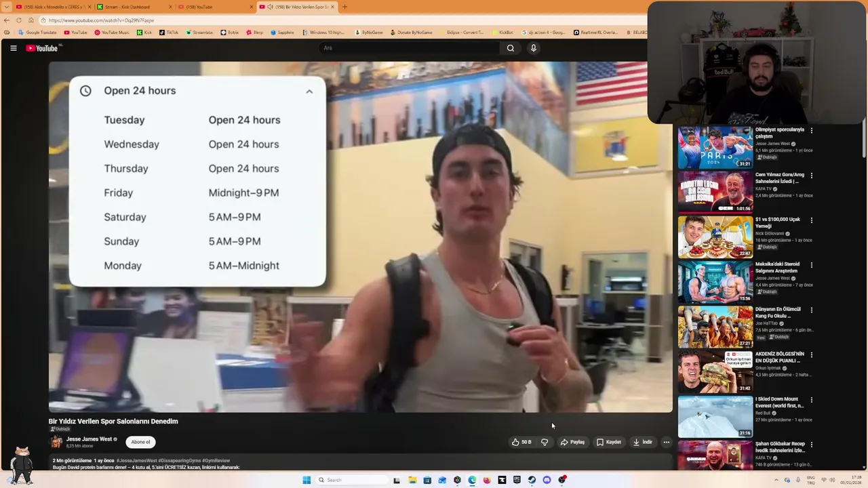868x488 pixels.
Task: Save the video with Kaydet
Action: click(608, 442)
